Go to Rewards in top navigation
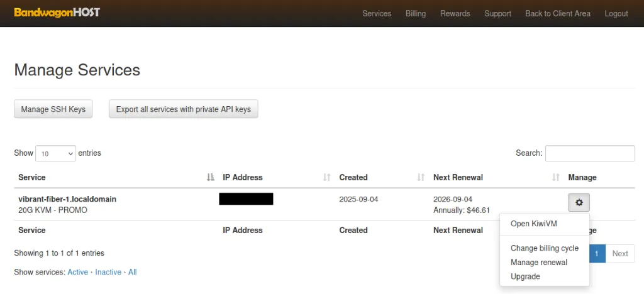This screenshot has width=644, height=294. 455,13
